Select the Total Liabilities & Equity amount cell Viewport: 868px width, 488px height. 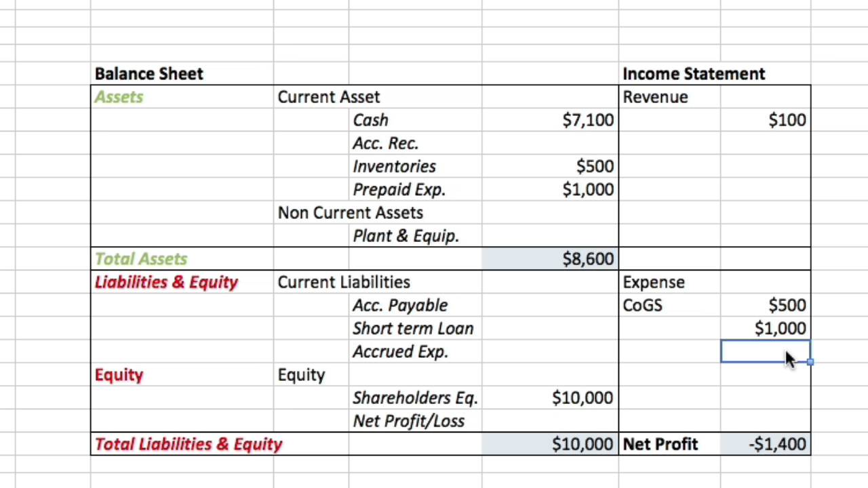(x=582, y=445)
